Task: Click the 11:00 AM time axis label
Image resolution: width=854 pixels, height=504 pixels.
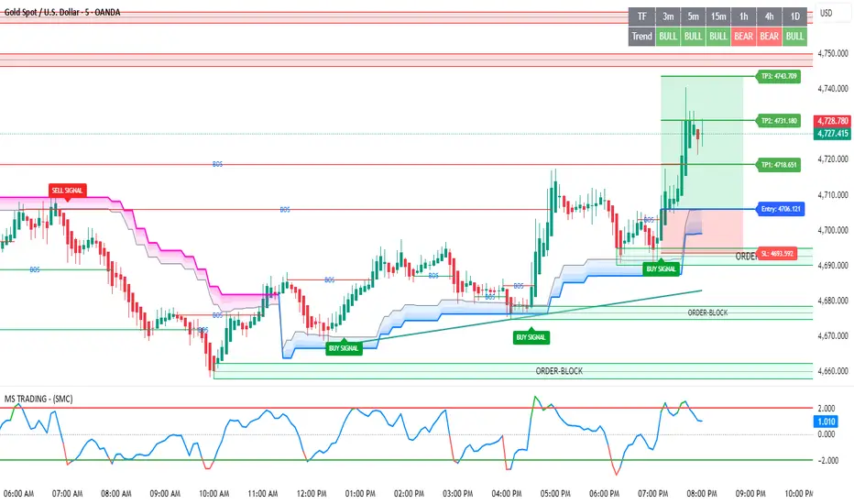Action: (262, 494)
